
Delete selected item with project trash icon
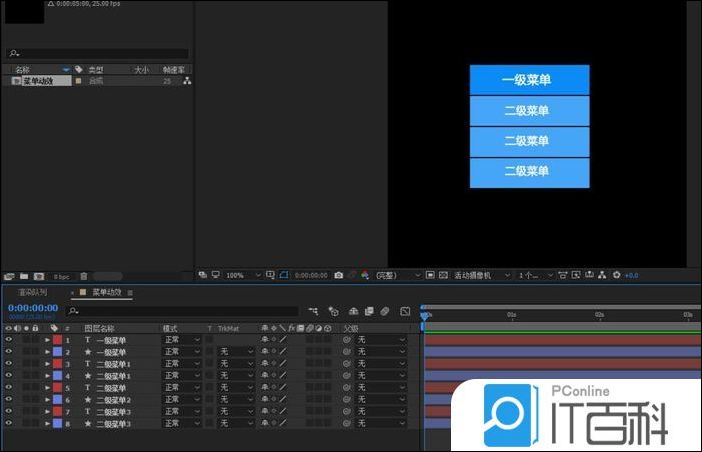[x=84, y=276]
